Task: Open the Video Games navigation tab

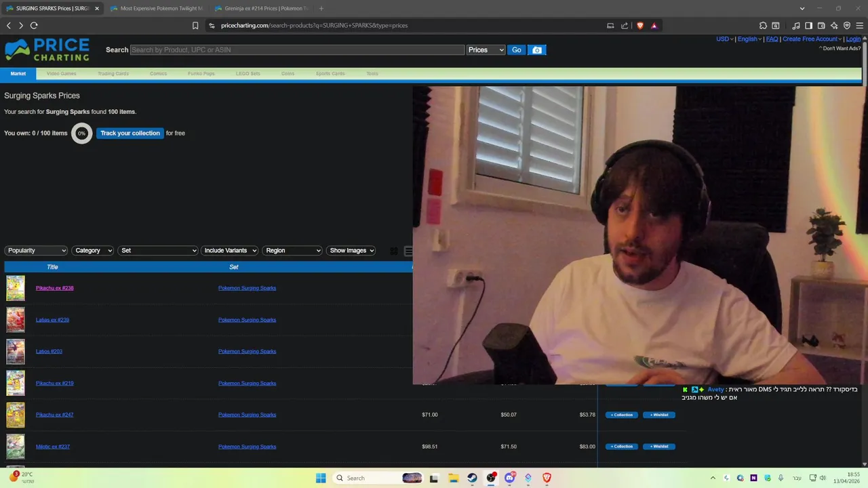Action: point(62,73)
